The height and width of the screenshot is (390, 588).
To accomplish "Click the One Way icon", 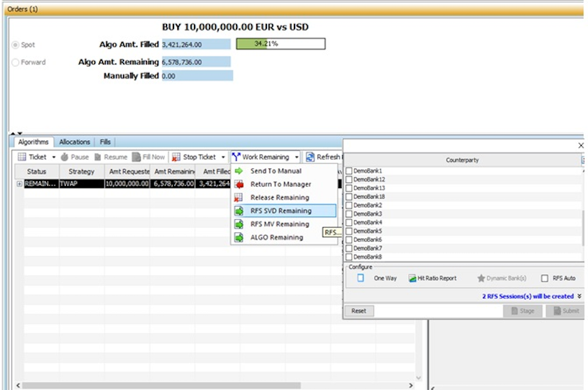I will tap(361, 278).
